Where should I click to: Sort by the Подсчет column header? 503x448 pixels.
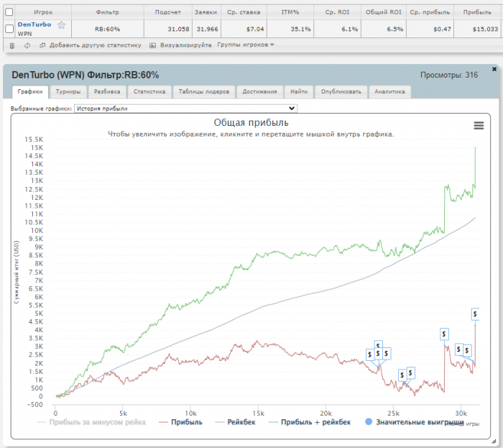pos(167,12)
